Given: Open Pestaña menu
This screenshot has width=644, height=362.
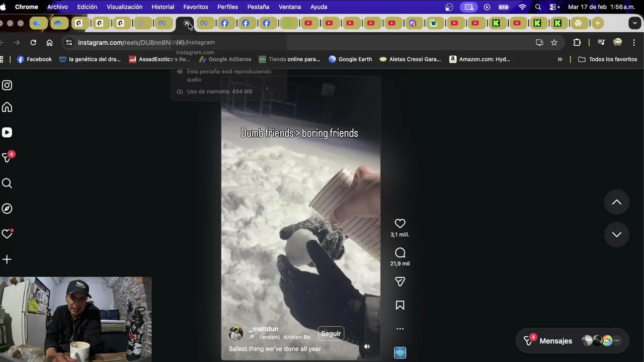Looking at the screenshot, I should tap(258, 7).
